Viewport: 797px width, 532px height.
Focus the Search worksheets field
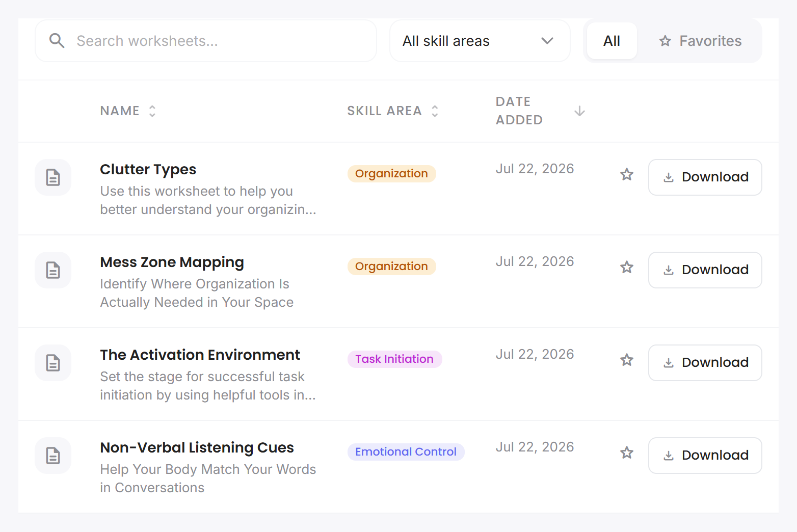coord(206,41)
